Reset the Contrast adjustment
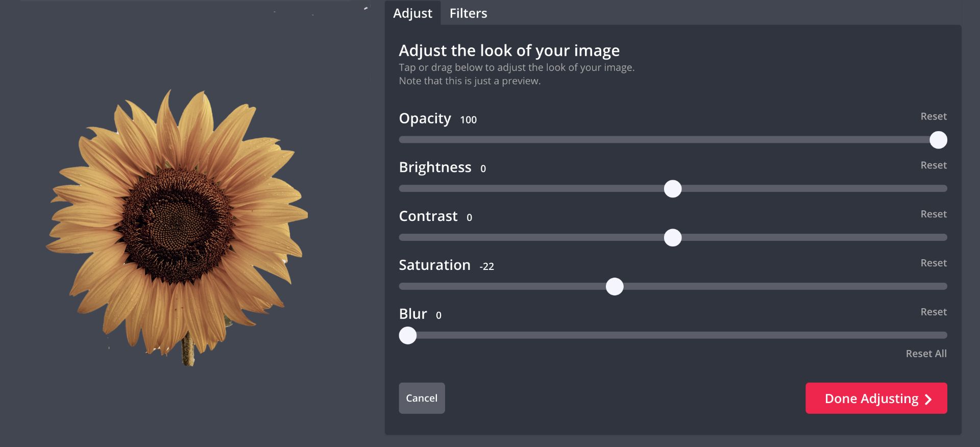Viewport: 980px width, 447px height. 933,214
